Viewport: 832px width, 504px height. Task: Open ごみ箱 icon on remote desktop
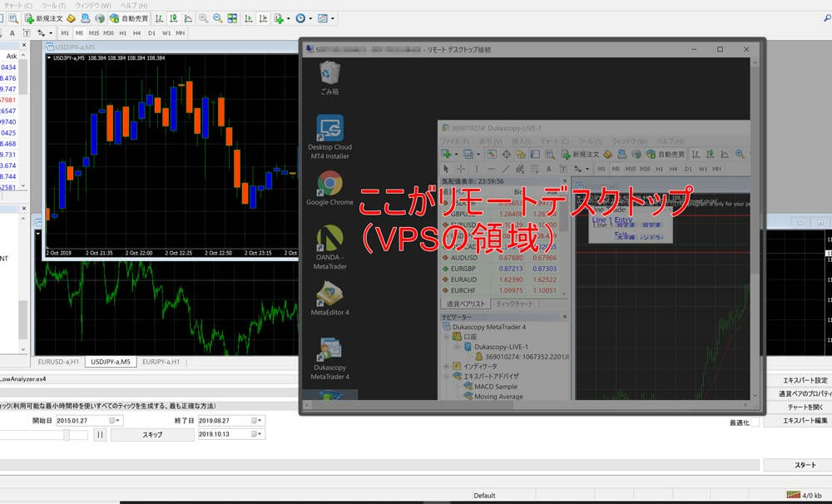(x=329, y=78)
